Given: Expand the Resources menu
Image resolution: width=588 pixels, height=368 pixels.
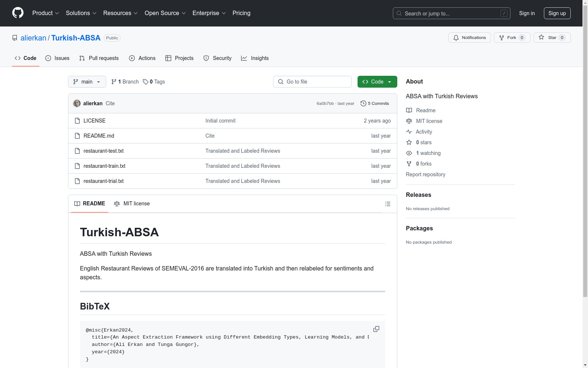Looking at the screenshot, I should 121,13.
